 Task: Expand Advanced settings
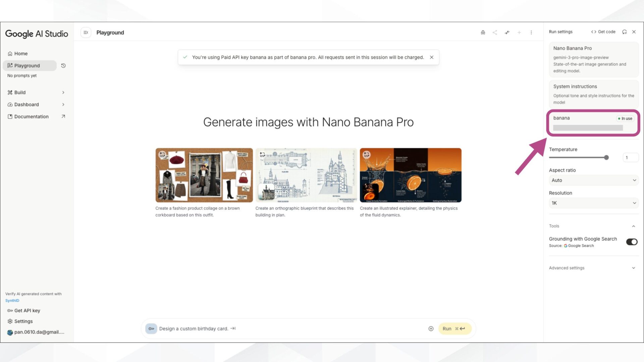[x=593, y=268]
